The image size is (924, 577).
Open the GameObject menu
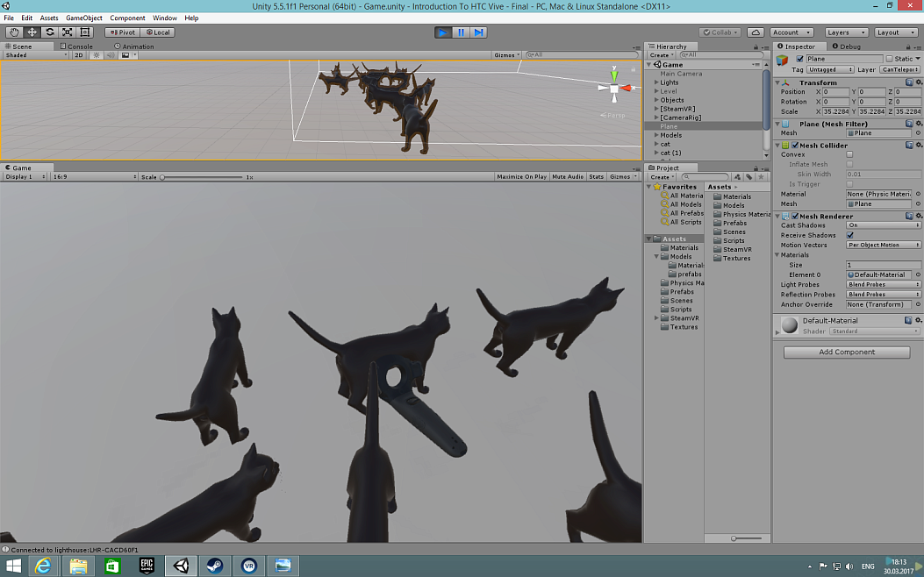(84, 18)
